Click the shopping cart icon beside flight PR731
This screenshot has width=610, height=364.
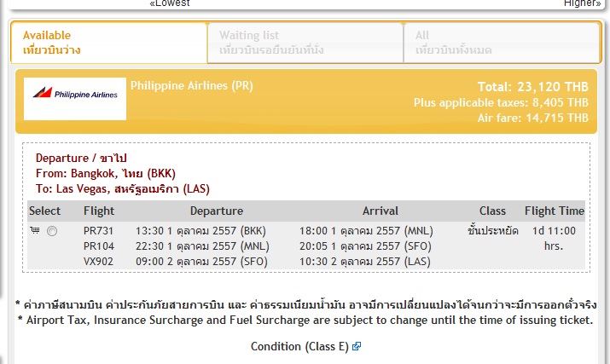[x=35, y=231]
